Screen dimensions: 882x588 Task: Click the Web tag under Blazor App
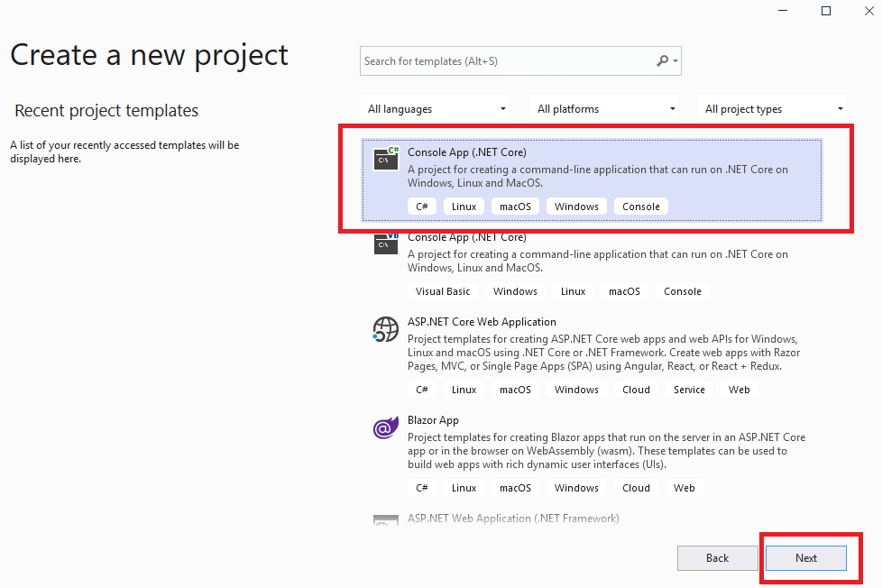click(684, 488)
